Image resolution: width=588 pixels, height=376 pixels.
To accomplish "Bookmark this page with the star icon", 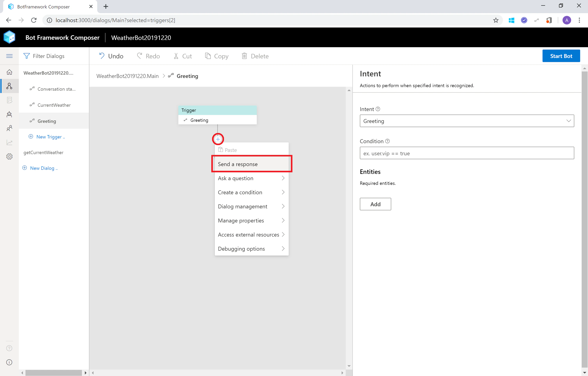I will pos(496,20).
